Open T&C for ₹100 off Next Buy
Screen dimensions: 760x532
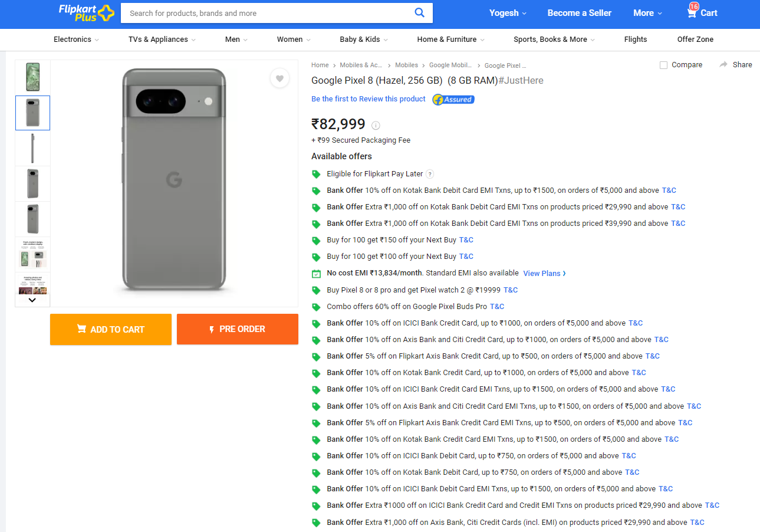(x=466, y=257)
